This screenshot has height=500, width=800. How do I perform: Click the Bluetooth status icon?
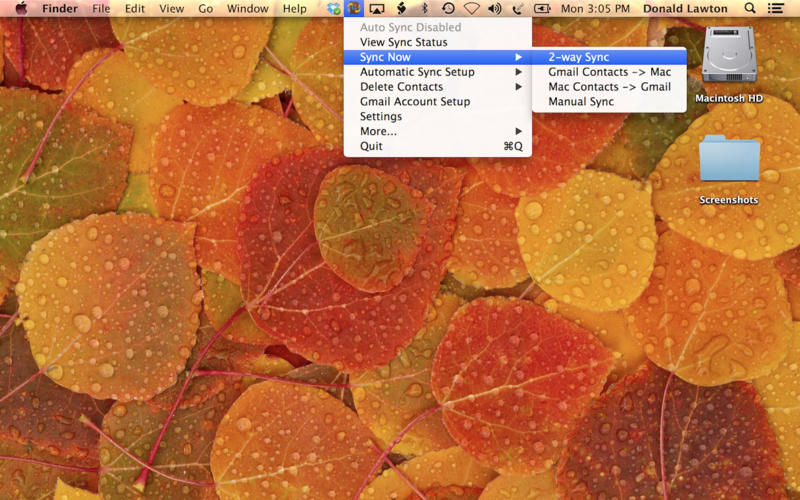(424, 8)
